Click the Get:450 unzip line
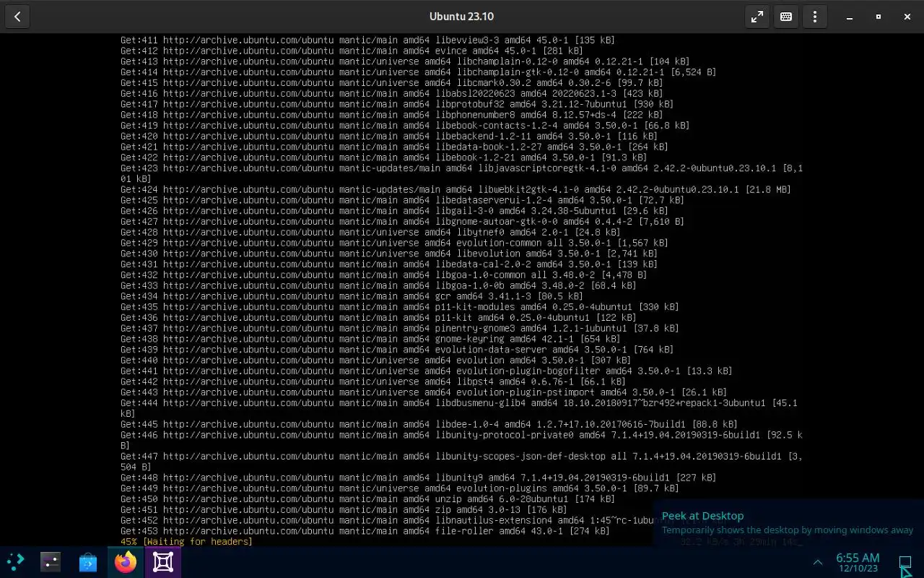924x578 pixels. tap(368, 499)
